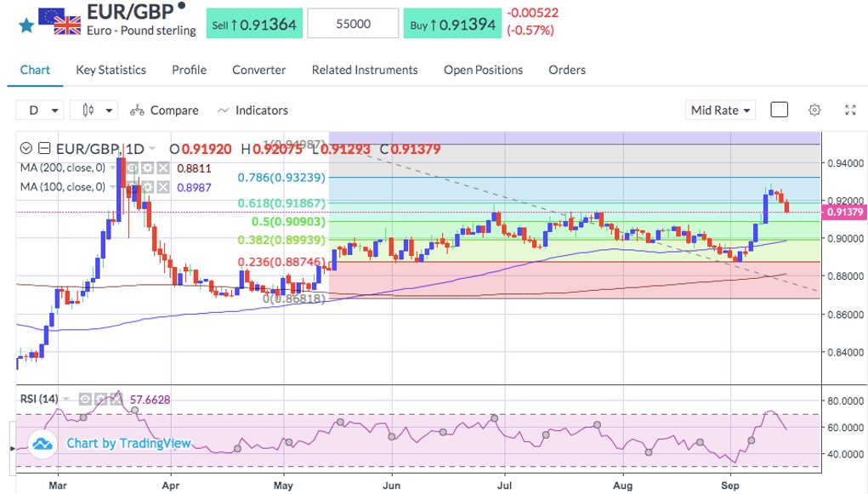The image size is (868, 494).
Task: Expand MA (200, close, 0) dropdown arrow
Action: [x=113, y=168]
